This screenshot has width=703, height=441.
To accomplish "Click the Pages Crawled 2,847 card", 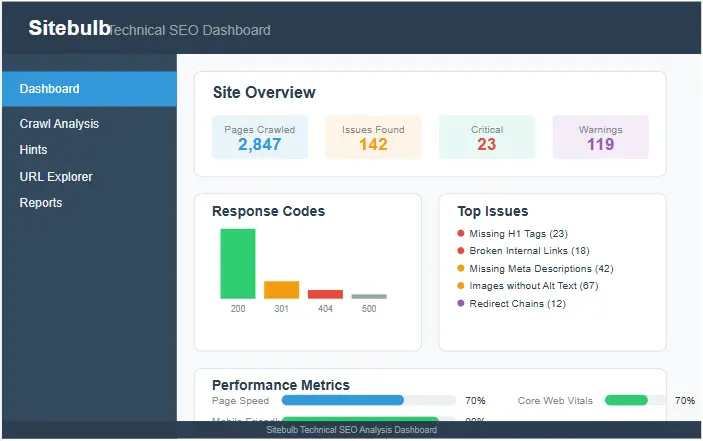I will click(260, 137).
